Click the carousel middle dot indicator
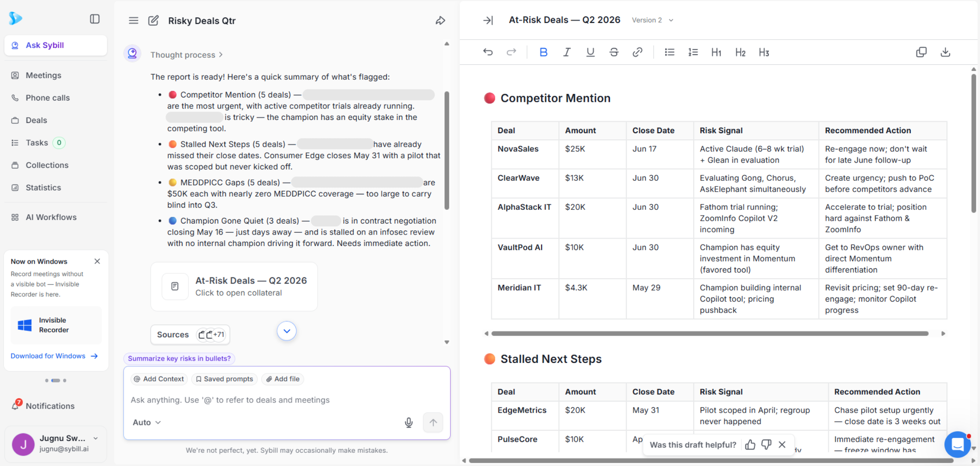This screenshot has width=980, height=466. click(56, 380)
